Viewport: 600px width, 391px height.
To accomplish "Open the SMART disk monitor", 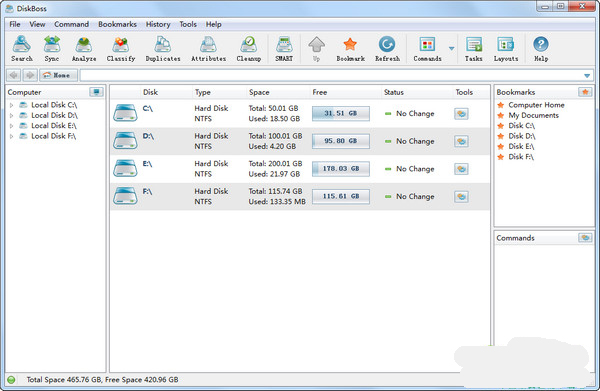I will pyautogui.click(x=284, y=49).
